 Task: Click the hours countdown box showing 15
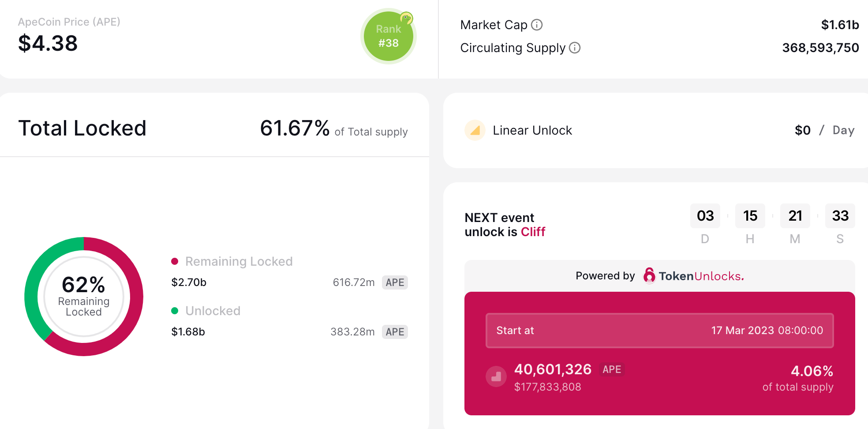750,216
